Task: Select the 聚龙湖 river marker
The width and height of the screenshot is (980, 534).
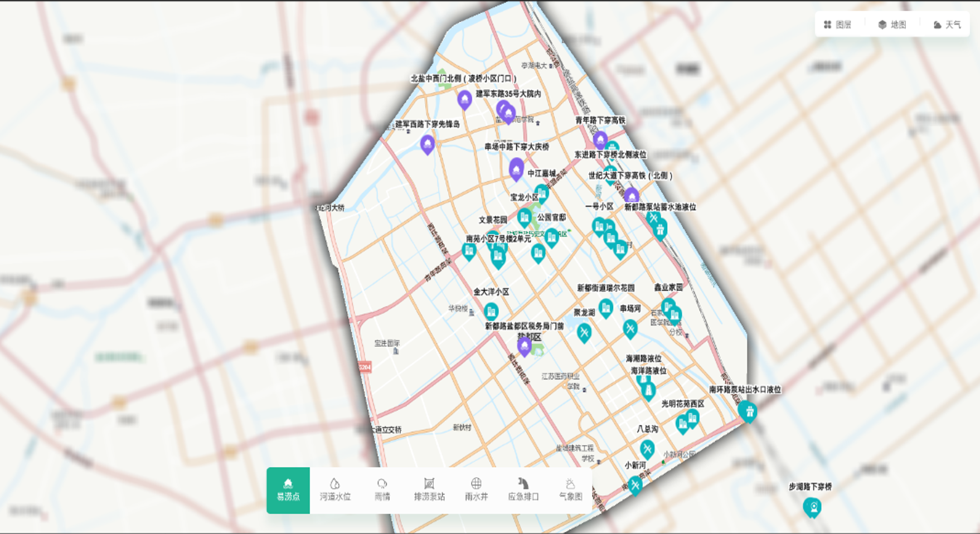Action: coord(584,333)
